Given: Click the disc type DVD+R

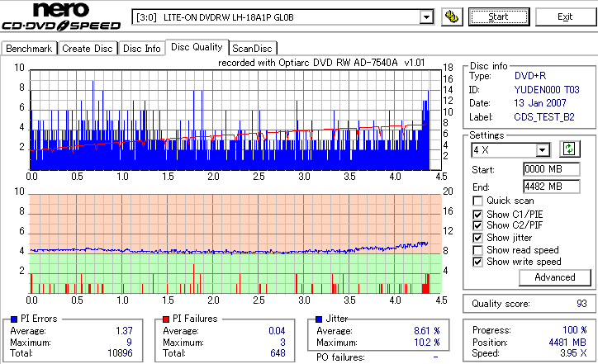Looking at the screenshot, I should pos(530,76).
